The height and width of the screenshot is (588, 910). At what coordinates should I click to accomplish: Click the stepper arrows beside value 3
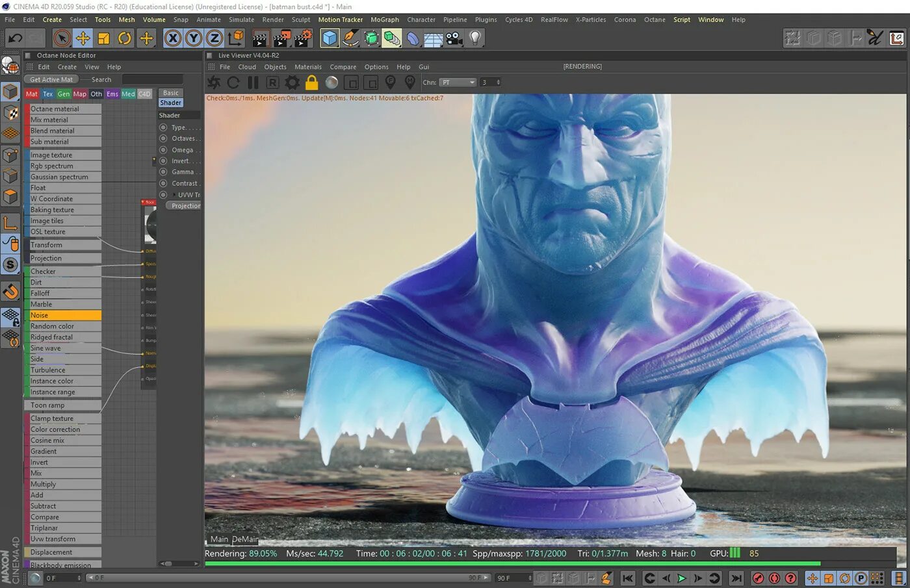(x=499, y=83)
